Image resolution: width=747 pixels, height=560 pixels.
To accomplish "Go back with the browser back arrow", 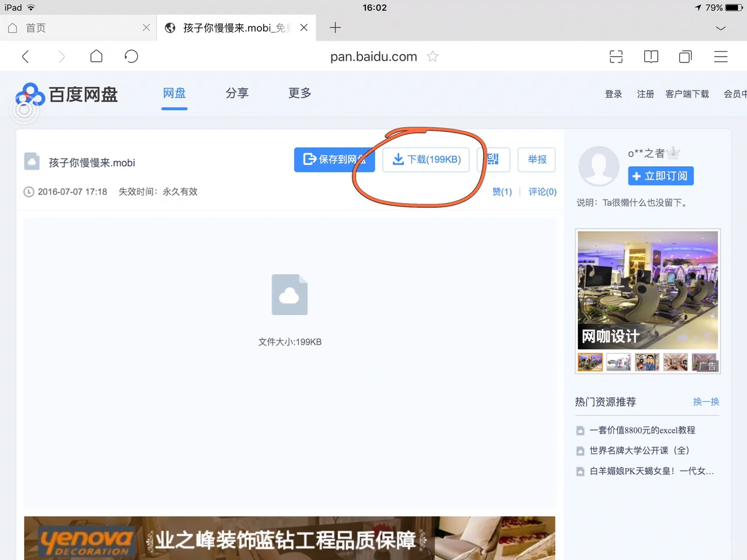I will 25,57.
